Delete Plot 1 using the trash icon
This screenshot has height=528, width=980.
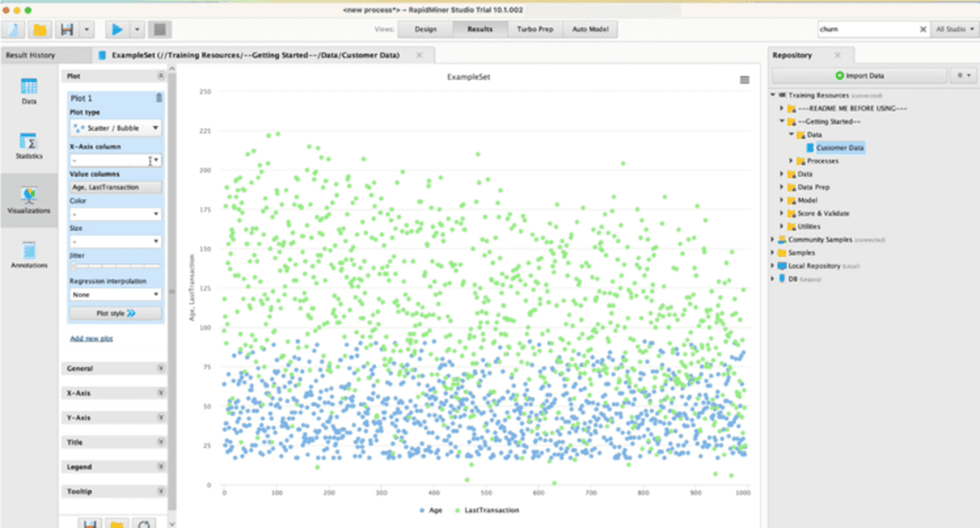159,97
